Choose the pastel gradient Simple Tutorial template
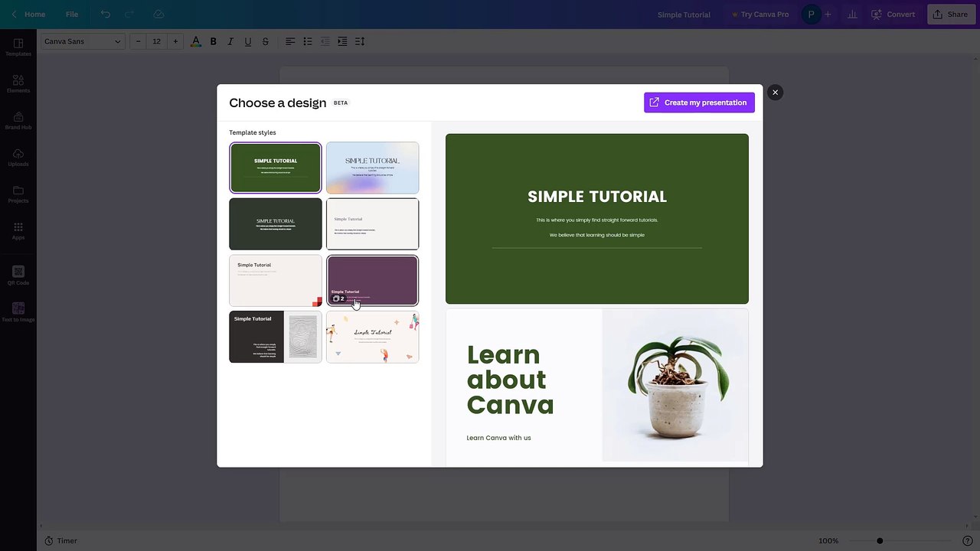This screenshot has width=980, height=551. [x=373, y=168]
